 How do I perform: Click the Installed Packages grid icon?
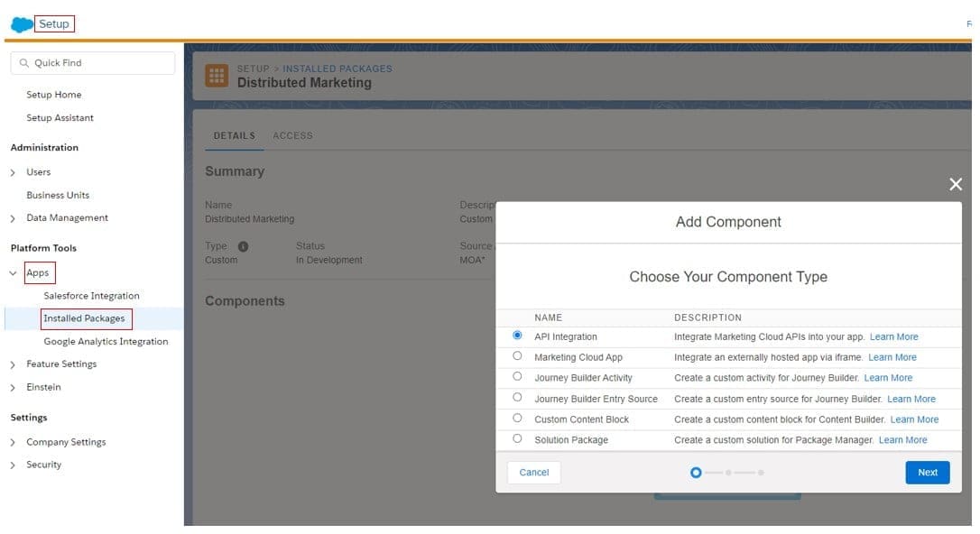click(x=217, y=76)
